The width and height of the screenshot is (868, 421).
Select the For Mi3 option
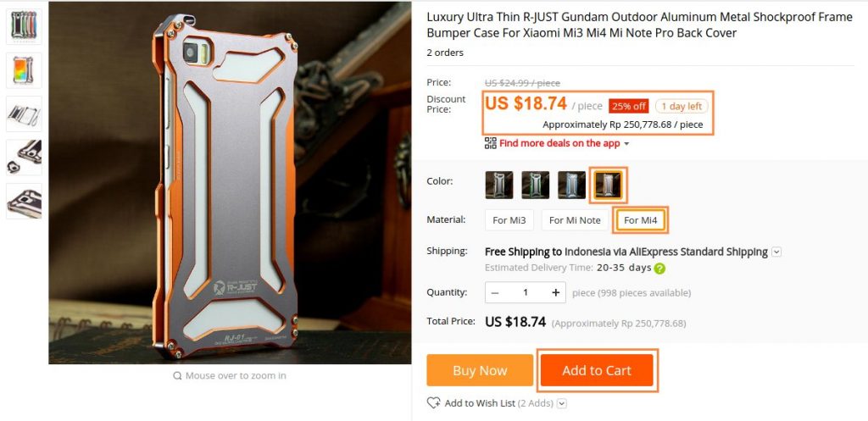pyautogui.click(x=509, y=220)
